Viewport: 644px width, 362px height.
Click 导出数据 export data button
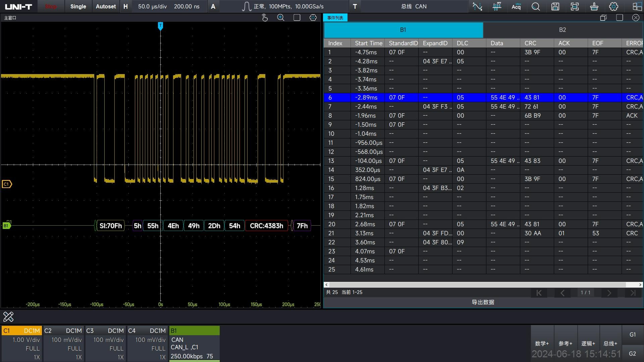(x=483, y=302)
